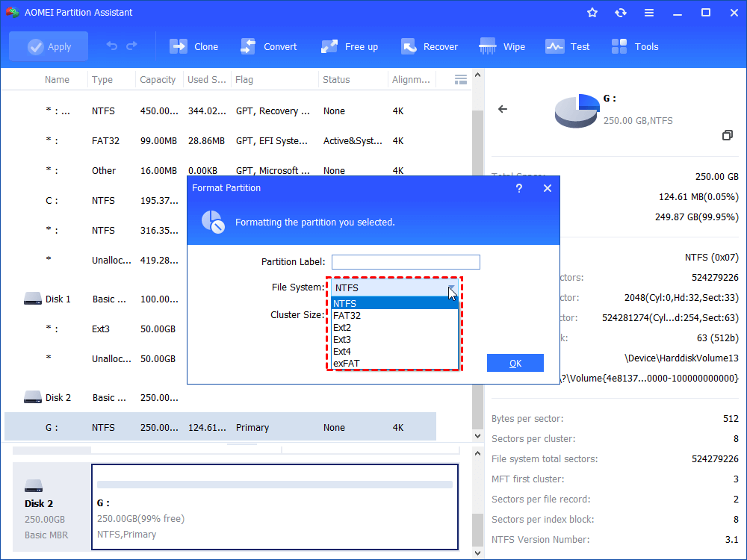
Task: Click the duplicate icon beside the G: pie chart
Action: click(x=728, y=135)
